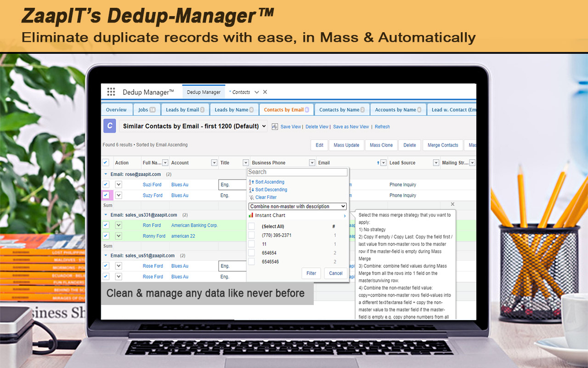Uncheck the Suzy Ford row checkbox
Image resolution: width=588 pixels, height=368 pixels.
tap(106, 195)
